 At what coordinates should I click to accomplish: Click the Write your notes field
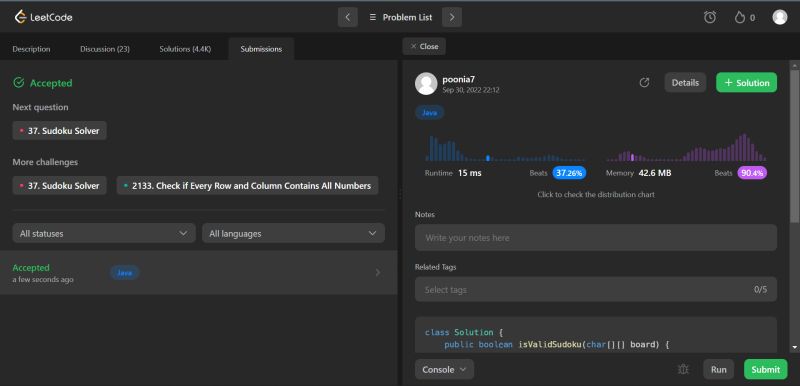(596, 238)
